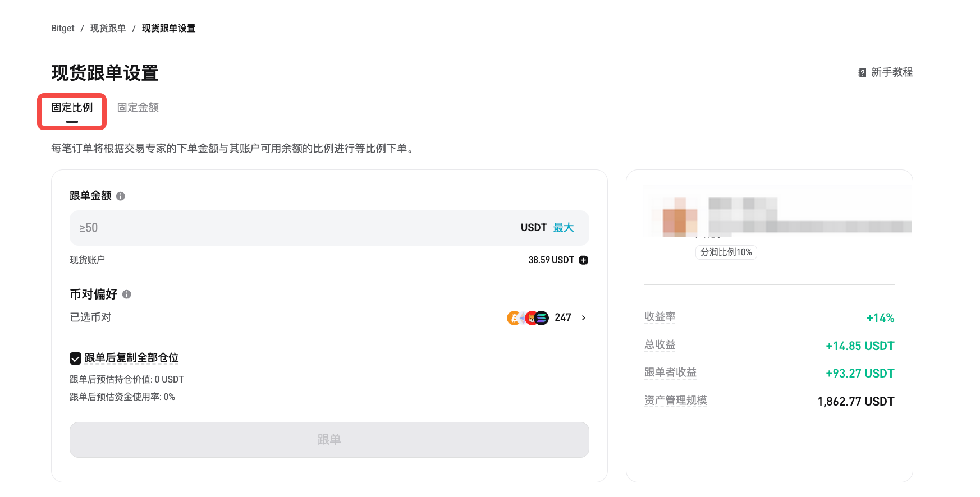Open the 币对偏好 info tooltip icon
980x497 pixels.
pos(127,294)
